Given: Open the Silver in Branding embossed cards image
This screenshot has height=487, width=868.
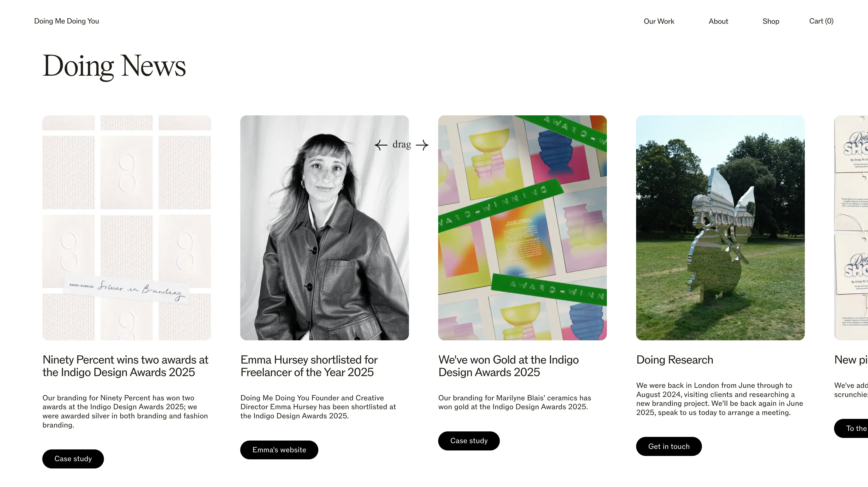Looking at the screenshot, I should (x=127, y=228).
